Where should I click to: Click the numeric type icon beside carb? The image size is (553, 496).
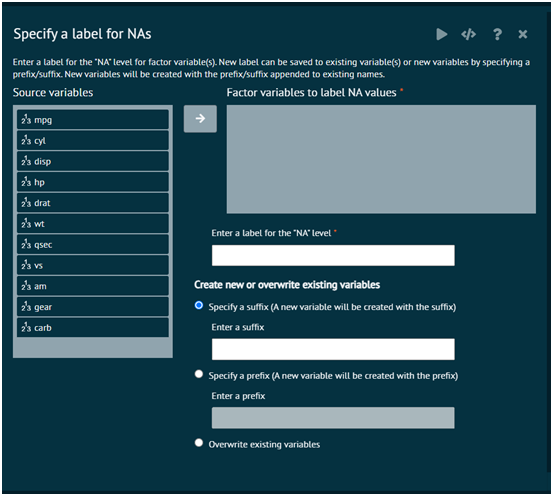tap(26, 328)
